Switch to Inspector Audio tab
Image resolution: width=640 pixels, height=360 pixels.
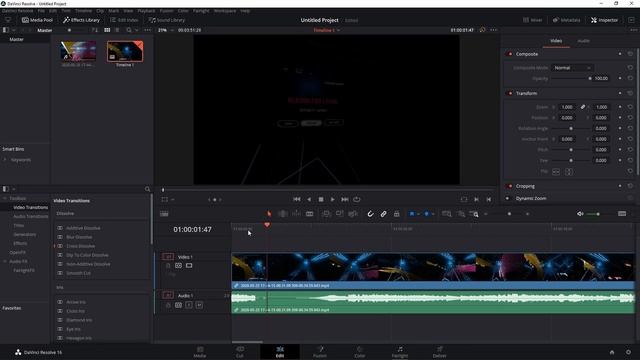pyautogui.click(x=583, y=41)
